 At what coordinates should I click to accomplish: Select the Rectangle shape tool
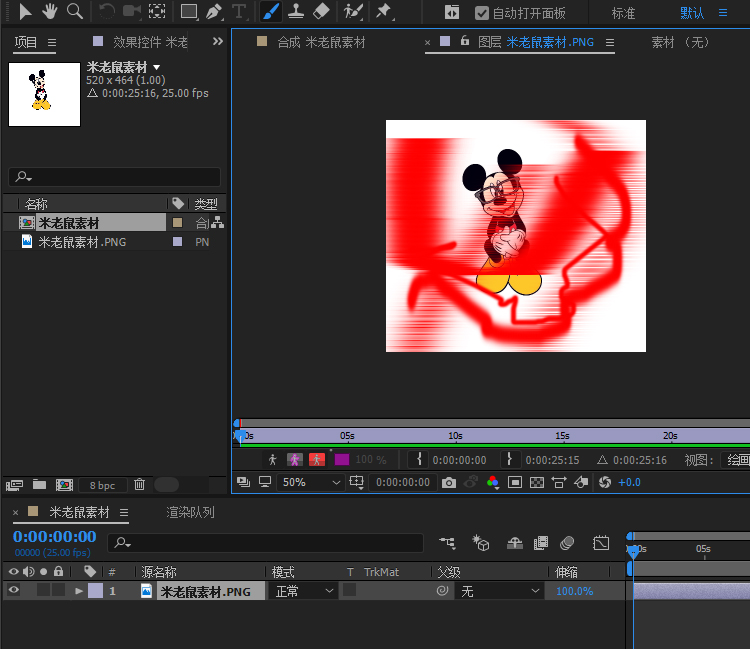[189, 11]
